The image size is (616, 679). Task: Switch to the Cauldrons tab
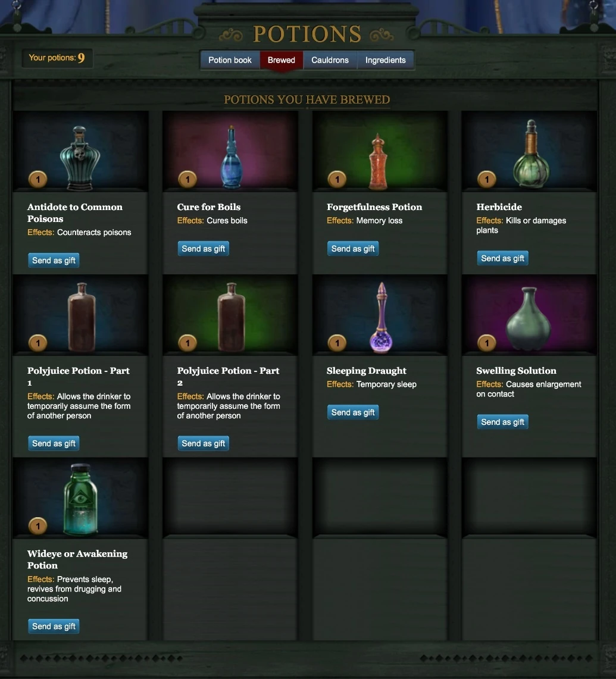coord(330,60)
